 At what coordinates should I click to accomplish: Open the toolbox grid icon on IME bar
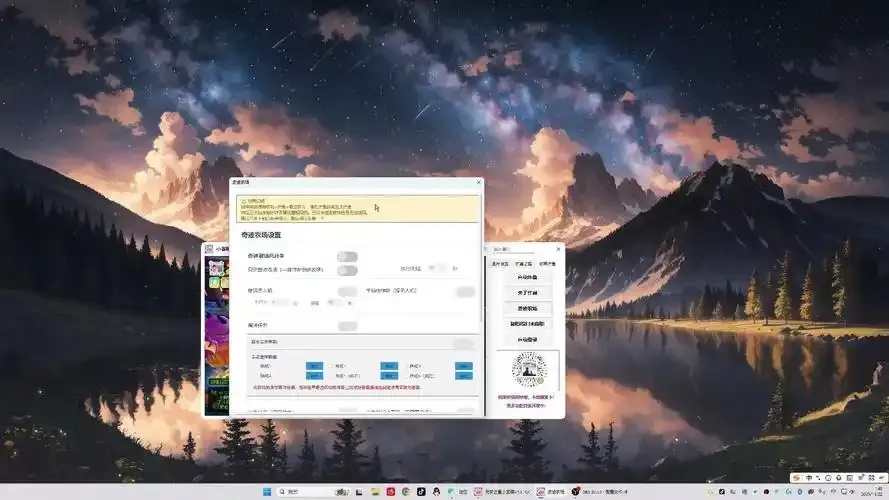pyautogui.click(x=871, y=478)
